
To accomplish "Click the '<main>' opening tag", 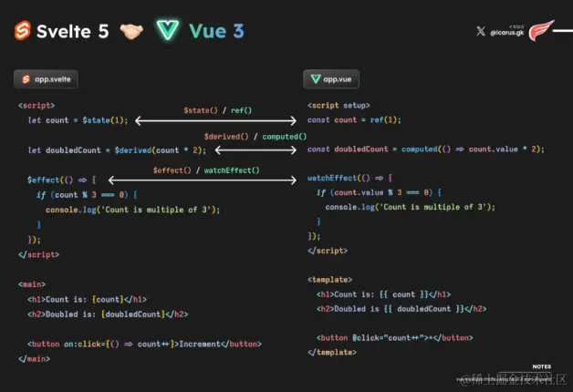I will pyautogui.click(x=32, y=284).
